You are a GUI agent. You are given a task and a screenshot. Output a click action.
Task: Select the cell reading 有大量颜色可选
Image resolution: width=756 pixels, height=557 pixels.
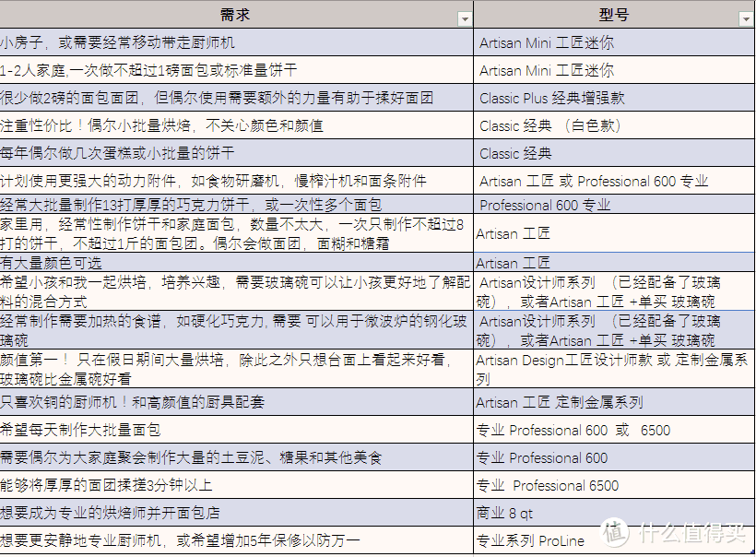[236, 263]
